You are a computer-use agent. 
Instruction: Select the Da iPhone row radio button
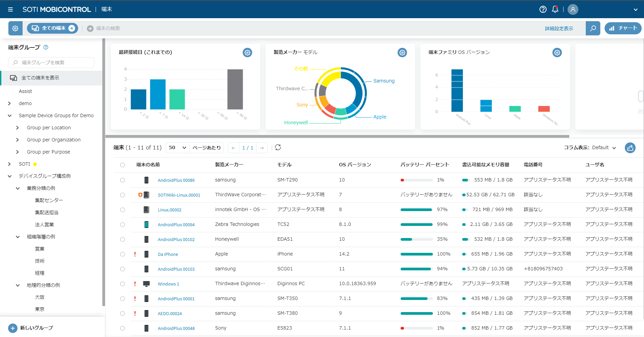tap(123, 254)
